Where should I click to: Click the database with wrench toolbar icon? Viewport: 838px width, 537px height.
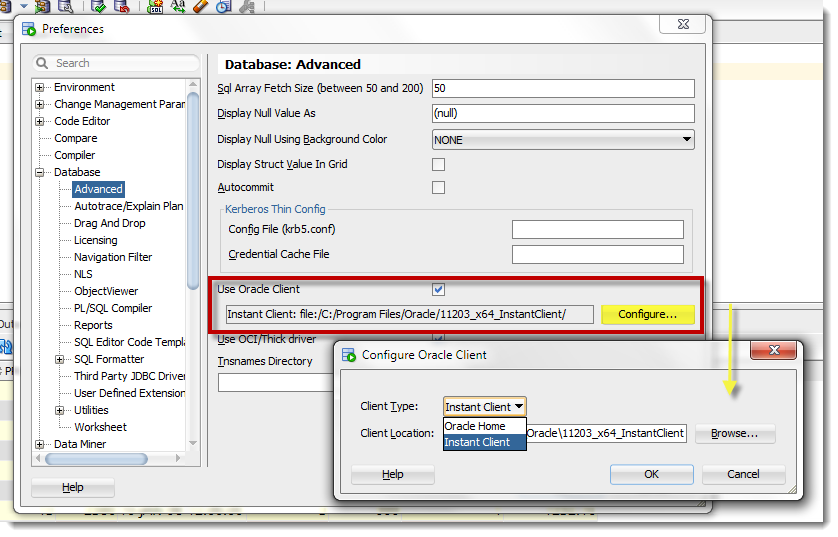pyautogui.click(x=65, y=6)
